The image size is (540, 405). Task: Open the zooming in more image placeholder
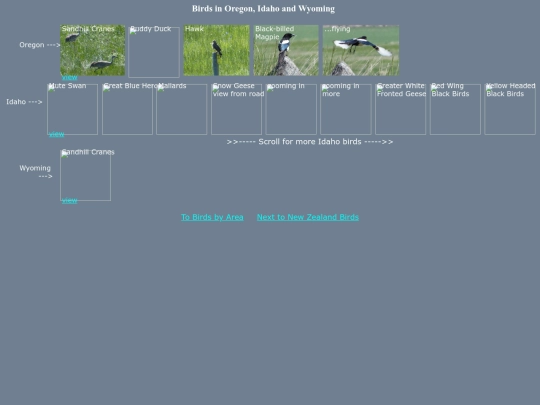tap(346, 109)
